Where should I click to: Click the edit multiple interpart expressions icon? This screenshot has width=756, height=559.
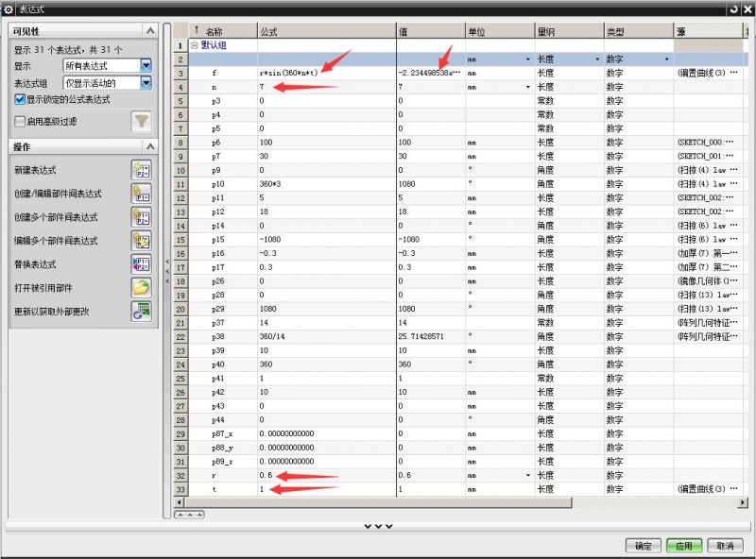(x=141, y=241)
